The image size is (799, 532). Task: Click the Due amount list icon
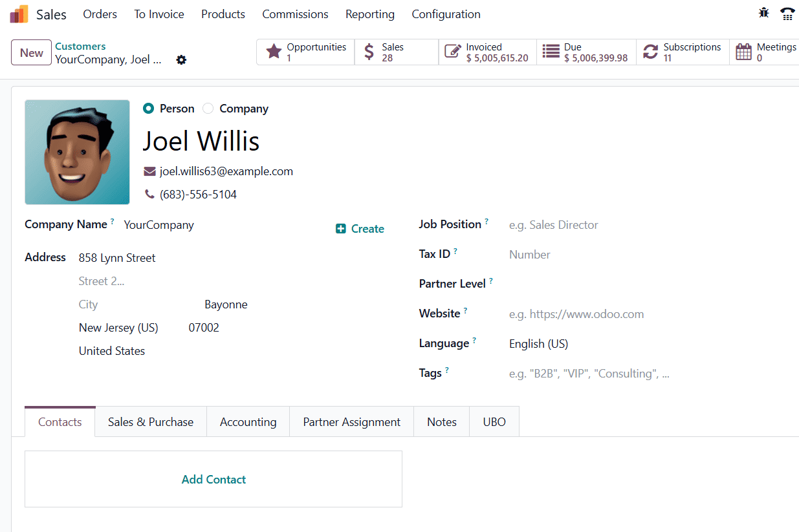click(x=551, y=51)
